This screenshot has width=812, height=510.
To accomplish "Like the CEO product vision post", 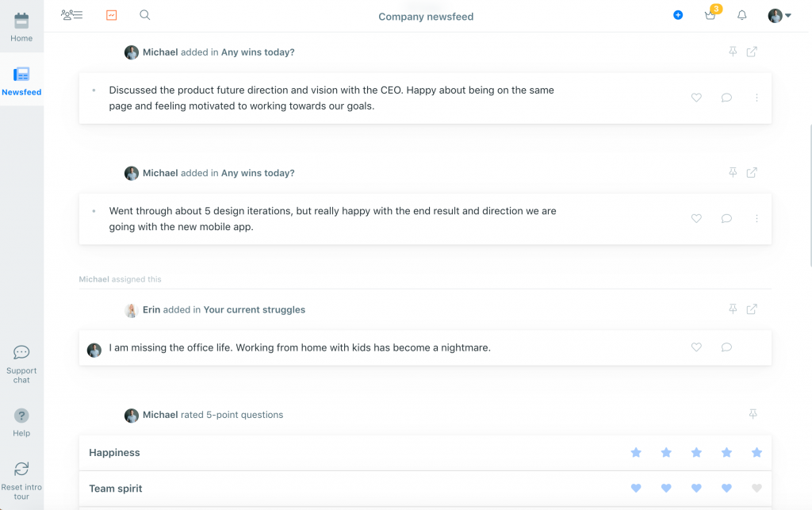I will tap(696, 98).
